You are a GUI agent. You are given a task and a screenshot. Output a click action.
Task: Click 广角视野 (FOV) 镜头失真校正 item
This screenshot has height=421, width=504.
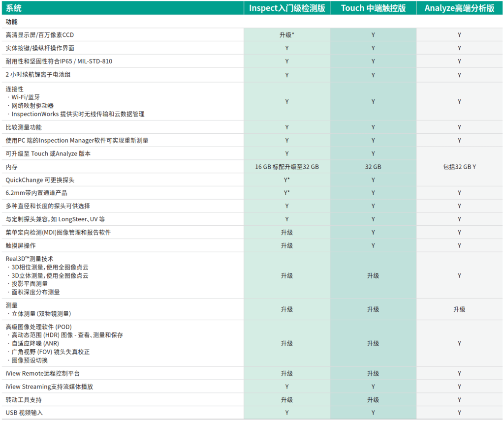point(51,352)
